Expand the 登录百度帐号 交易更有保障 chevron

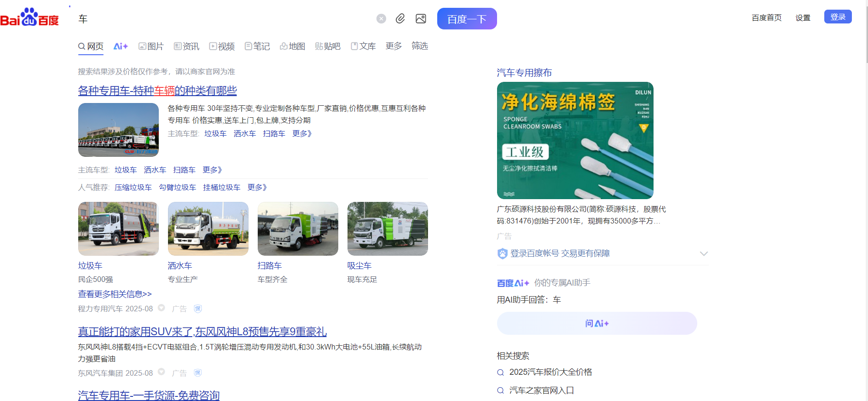pyautogui.click(x=704, y=253)
